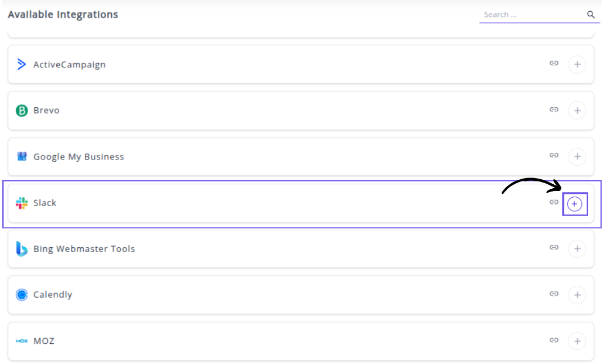Image resolution: width=605 pixels, height=364 pixels.
Task: Click the link icon for ActiveCampaign
Action: tap(554, 63)
